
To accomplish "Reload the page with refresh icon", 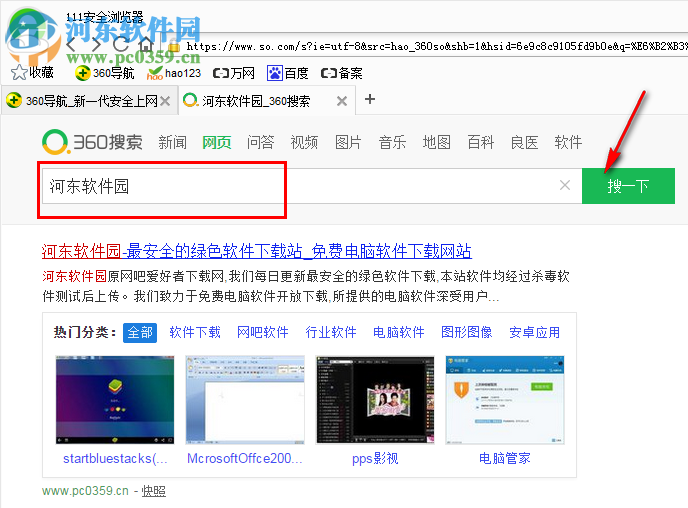I will [x=121, y=44].
